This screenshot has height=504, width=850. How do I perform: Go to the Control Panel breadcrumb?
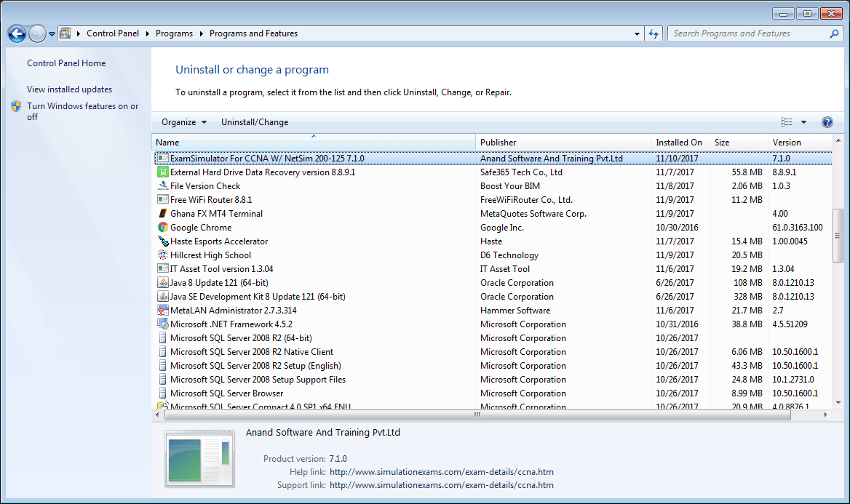coord(113,33)
